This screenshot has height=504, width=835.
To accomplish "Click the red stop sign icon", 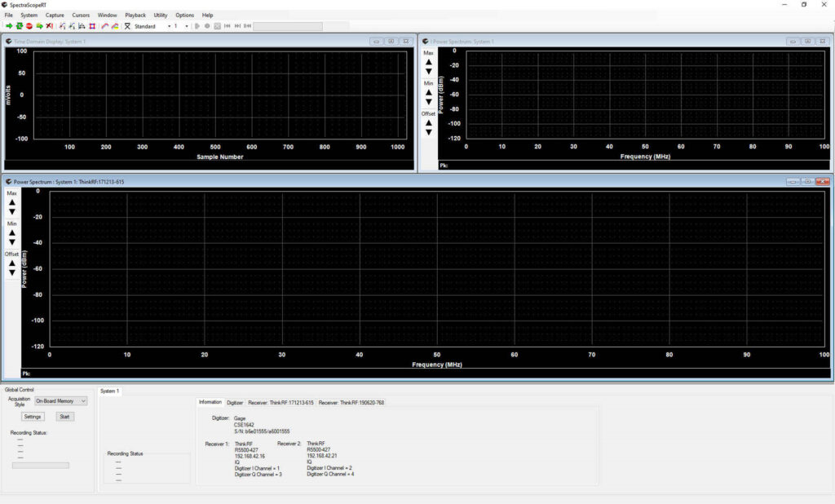I will point(29,26).
